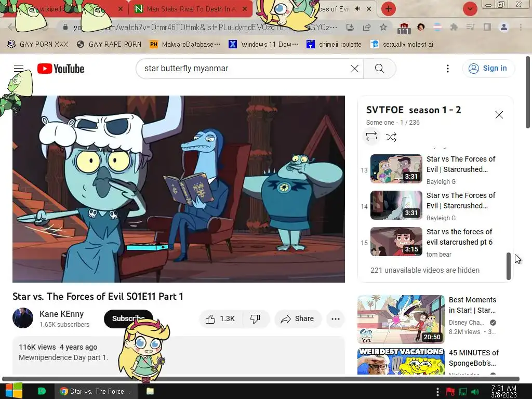Open the YouTube hamburger guide menu

pyautogui.click(x=19, y=69)
